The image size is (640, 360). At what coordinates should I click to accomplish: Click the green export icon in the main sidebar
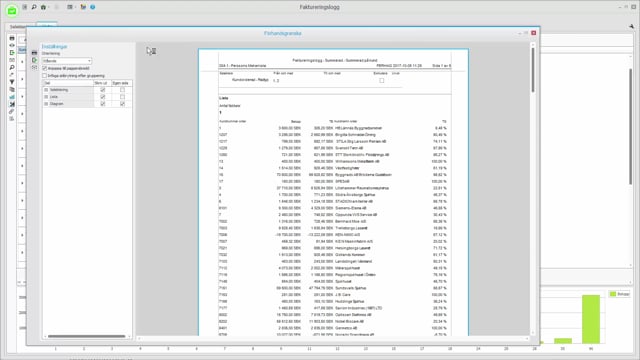(x=12, y=53)
